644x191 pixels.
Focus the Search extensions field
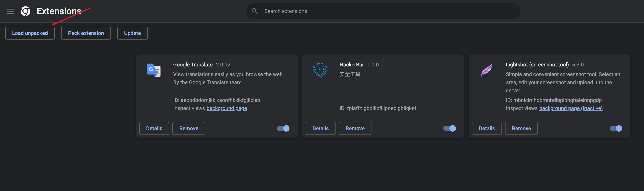point(383,11)
